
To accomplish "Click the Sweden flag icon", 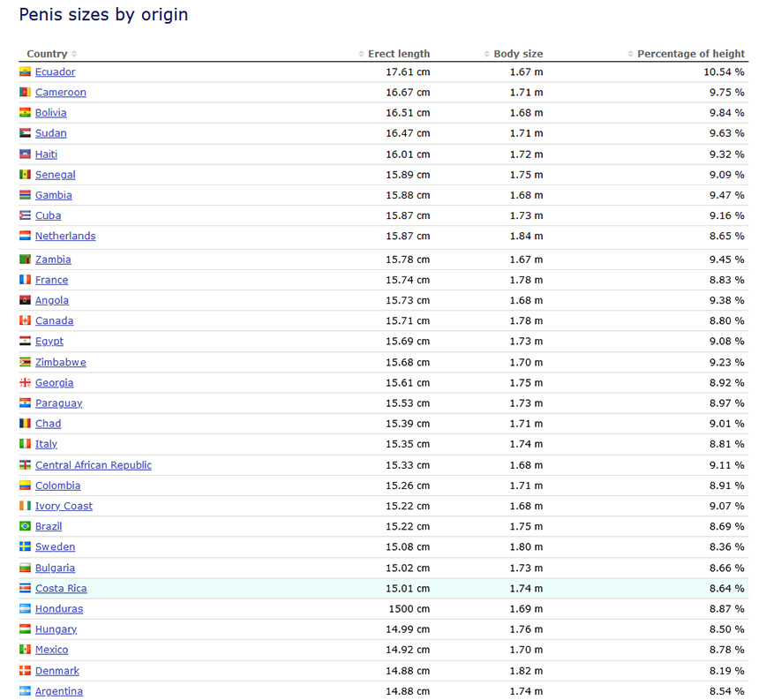I will (x=26, y=546).
